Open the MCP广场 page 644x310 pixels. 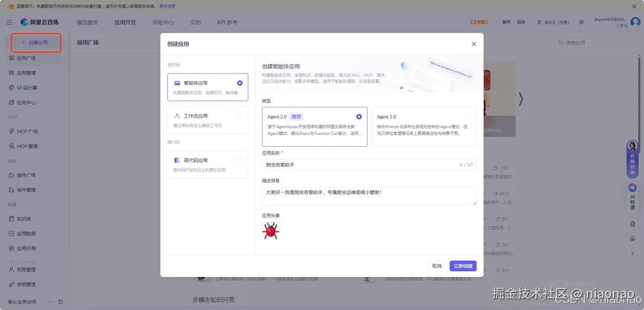coord(24,132)
